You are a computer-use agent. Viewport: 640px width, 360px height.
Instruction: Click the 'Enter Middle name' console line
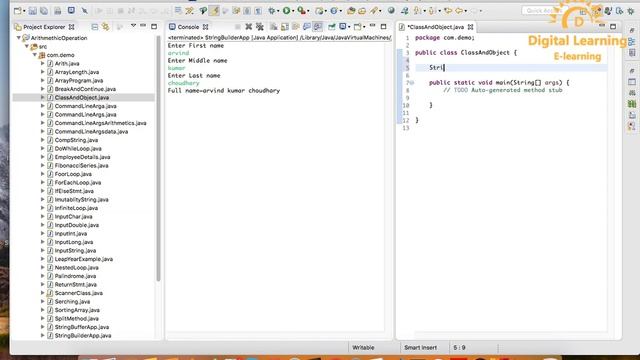coord(198,60)
